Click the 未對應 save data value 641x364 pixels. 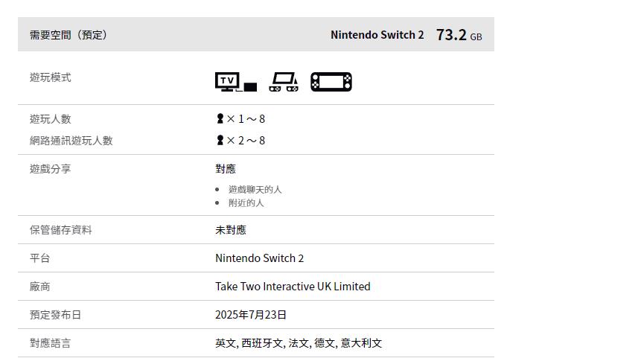[x=231, y=230]
